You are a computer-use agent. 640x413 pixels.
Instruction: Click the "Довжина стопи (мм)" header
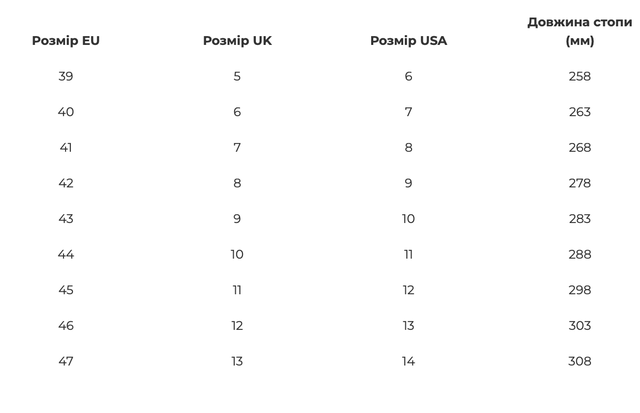pyautogui.click(x=579, y=31)
